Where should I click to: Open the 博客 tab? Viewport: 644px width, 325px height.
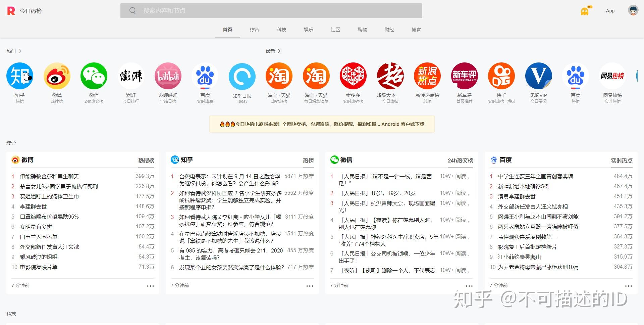pos(416,30)
